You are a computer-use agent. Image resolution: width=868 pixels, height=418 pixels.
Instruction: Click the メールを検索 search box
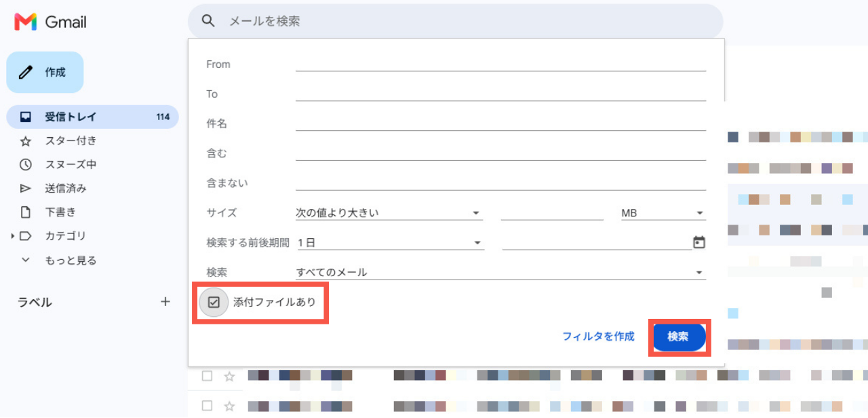[455, 21]
